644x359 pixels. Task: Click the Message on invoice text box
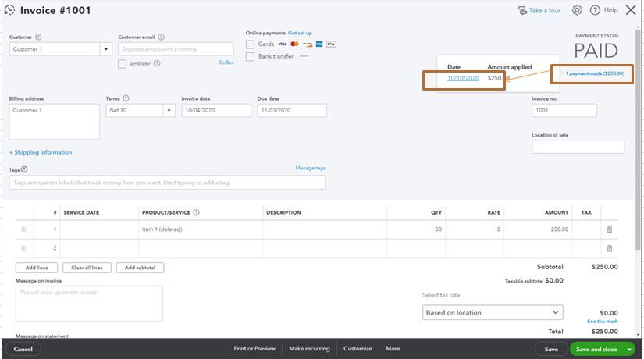pyautogui.click(x=89, y=304)
